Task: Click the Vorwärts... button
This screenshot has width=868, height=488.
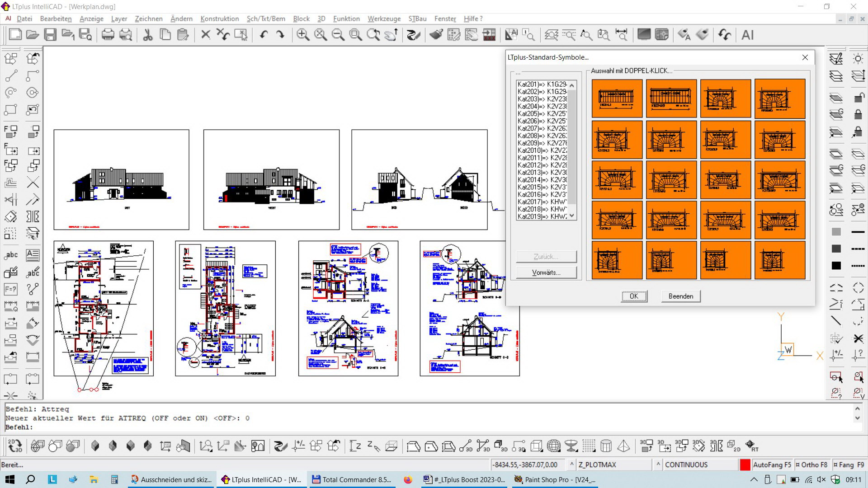Action: pos(546,272)
